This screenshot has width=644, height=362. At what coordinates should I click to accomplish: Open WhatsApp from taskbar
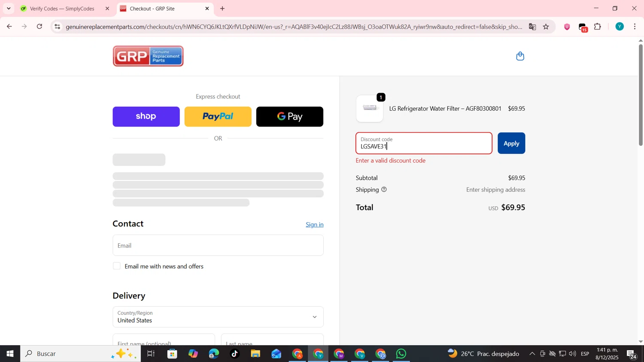tap(401, 354)
